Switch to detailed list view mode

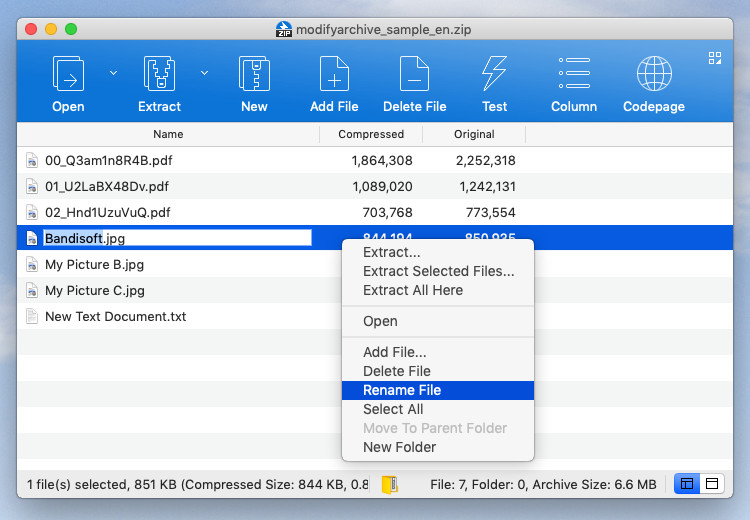[x=687, y=484]
